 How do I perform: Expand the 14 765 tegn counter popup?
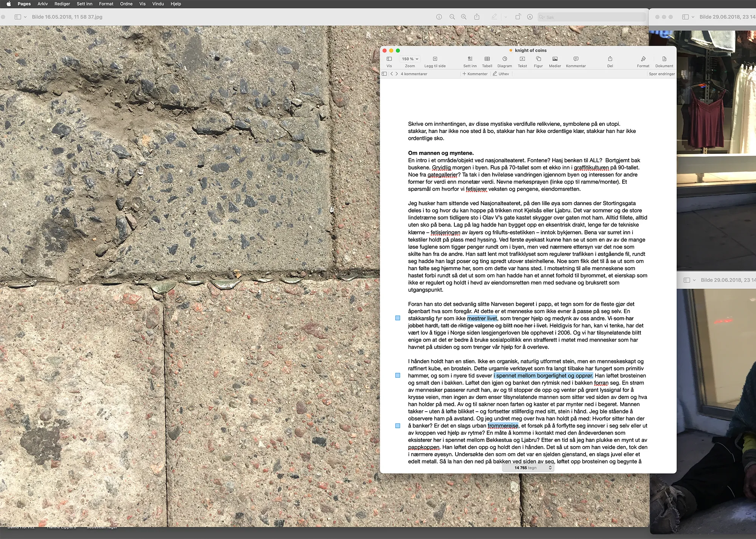(528, 468)
